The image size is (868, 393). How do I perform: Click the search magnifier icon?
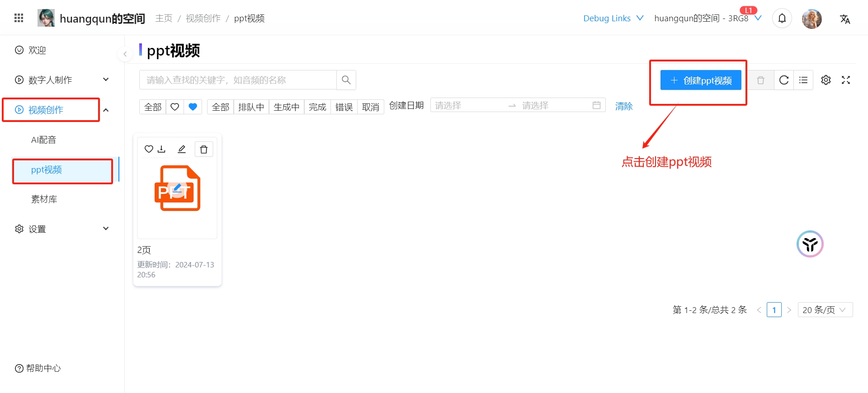pyautogui.click(x=346, y=80)
